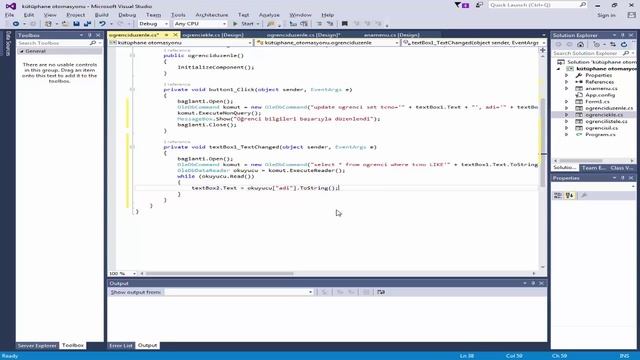Viewport: 640px width, 360px height.
Task: Click the Quick Launch search field
Action: [537, 5]
